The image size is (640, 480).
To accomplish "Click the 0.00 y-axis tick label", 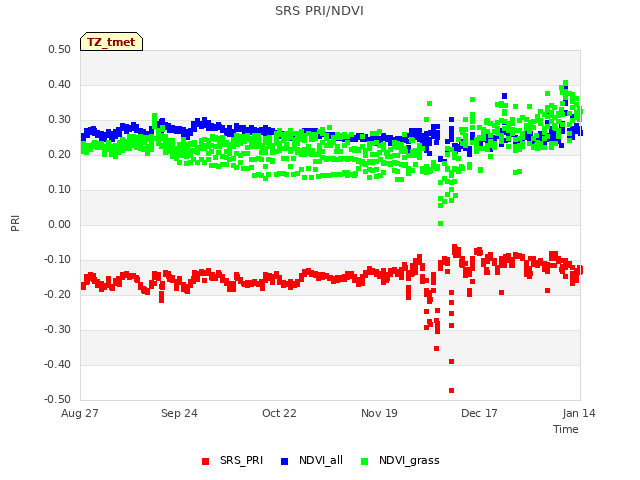I will pyautogui.click(x=60, y=224).
